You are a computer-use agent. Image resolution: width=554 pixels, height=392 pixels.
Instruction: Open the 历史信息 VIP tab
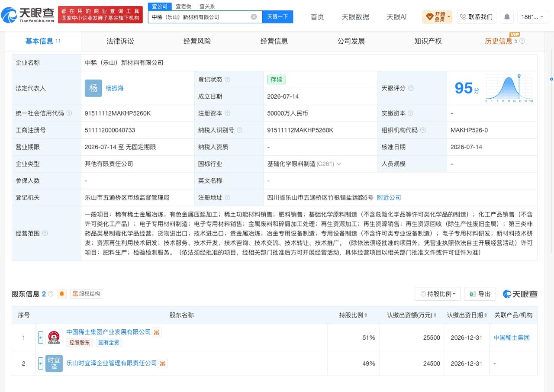tap(499, 41)
